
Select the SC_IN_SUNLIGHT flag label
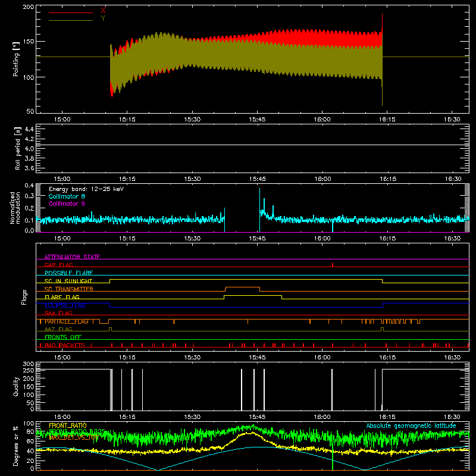pos(68,281)
